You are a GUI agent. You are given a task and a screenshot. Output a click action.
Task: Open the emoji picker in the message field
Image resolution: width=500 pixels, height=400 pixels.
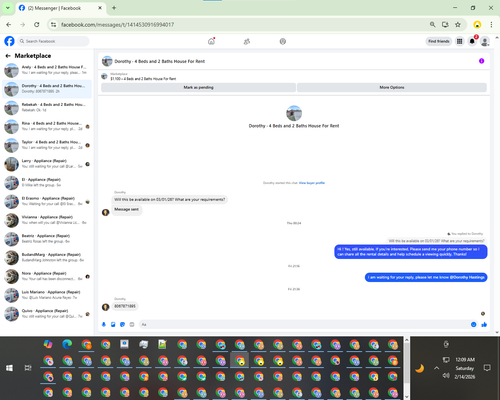coord(473,324)
